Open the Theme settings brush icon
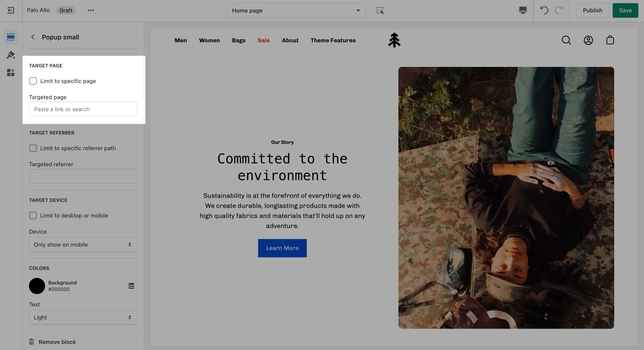Image resolution: width=644 pixels, height=350 pixels. click(11, 55)
